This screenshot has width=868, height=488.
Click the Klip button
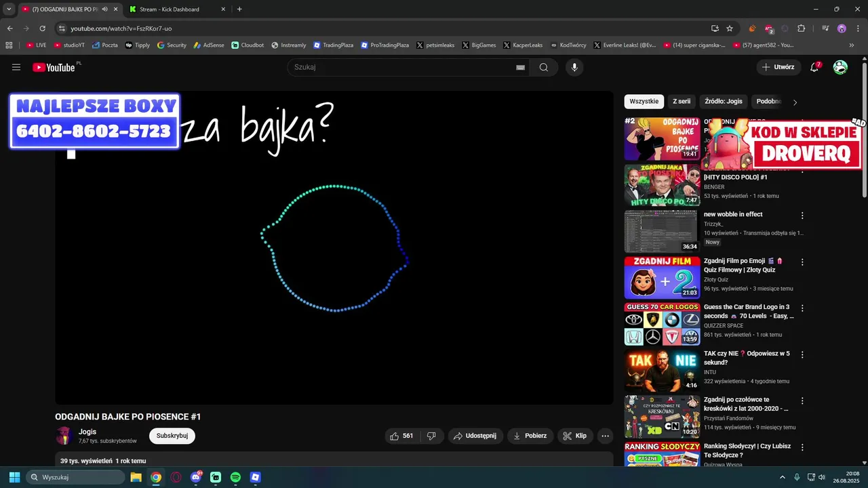pyautogui.click(x=575, y=436)
